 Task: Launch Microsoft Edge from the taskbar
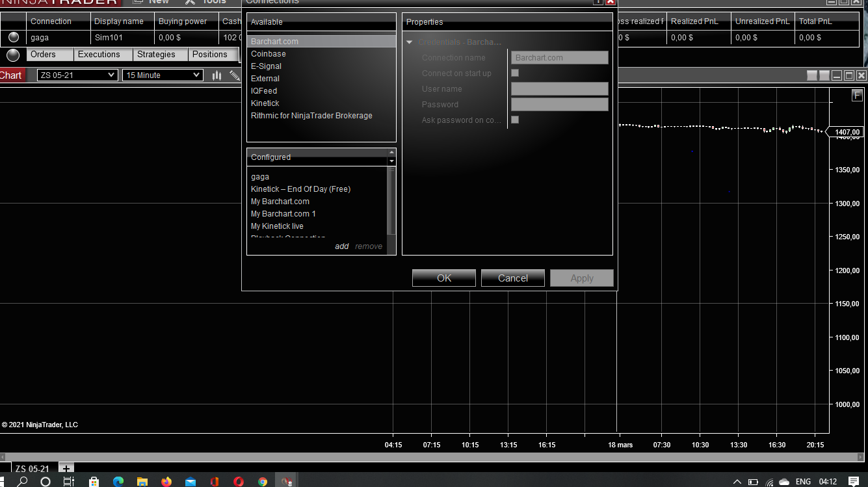coord(118,482)
